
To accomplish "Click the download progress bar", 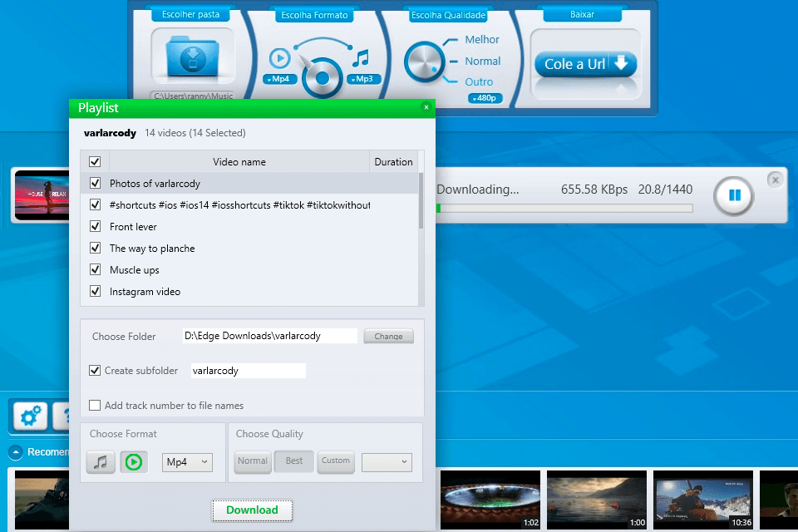I will [564, 208].
